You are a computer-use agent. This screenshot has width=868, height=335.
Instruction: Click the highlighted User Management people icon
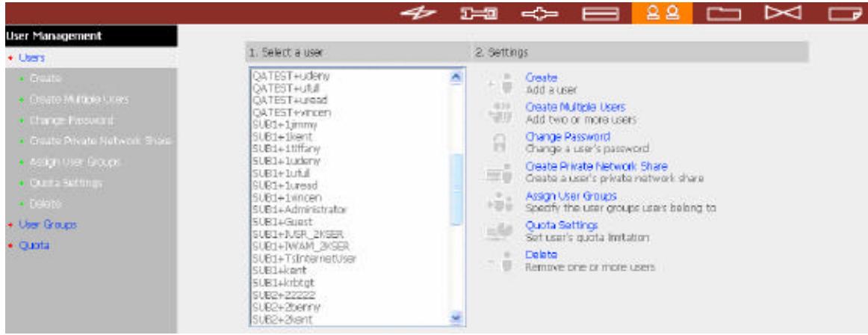point(662,13)
